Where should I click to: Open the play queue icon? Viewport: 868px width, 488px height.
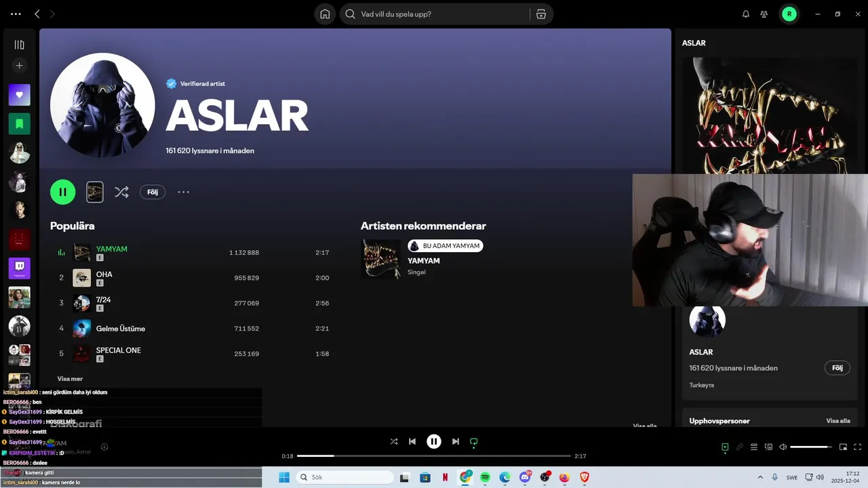(x=754, y=447)
